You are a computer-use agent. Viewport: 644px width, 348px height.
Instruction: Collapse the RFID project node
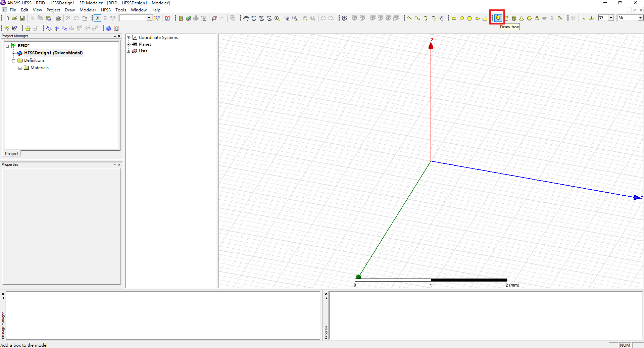coord(7,46)
